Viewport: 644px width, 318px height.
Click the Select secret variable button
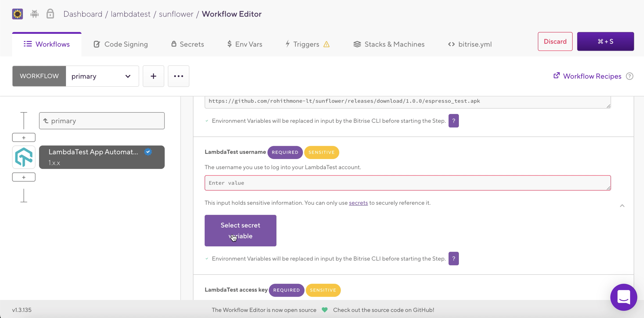point(240,230)
